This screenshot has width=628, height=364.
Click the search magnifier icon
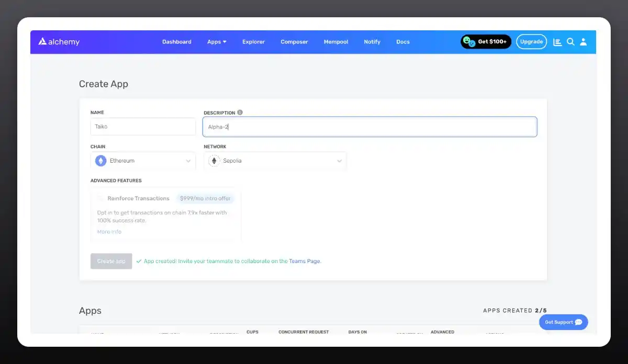[x=570, y=42]
